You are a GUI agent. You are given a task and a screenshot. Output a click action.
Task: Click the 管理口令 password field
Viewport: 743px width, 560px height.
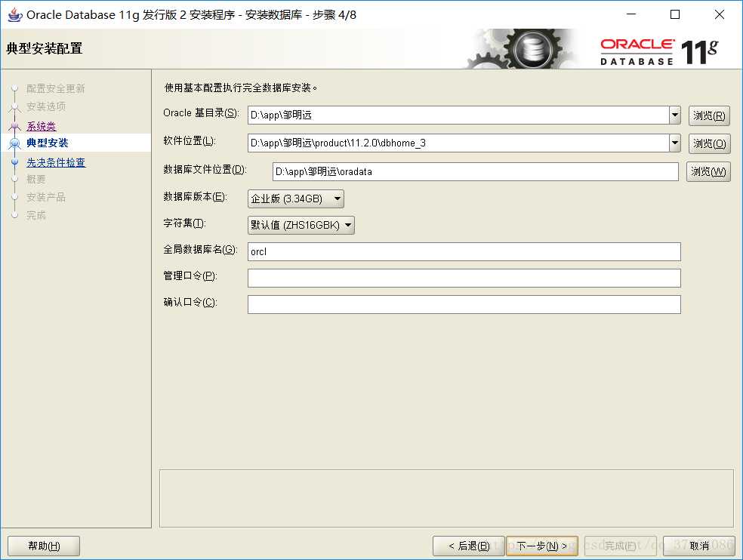(464, 278)
